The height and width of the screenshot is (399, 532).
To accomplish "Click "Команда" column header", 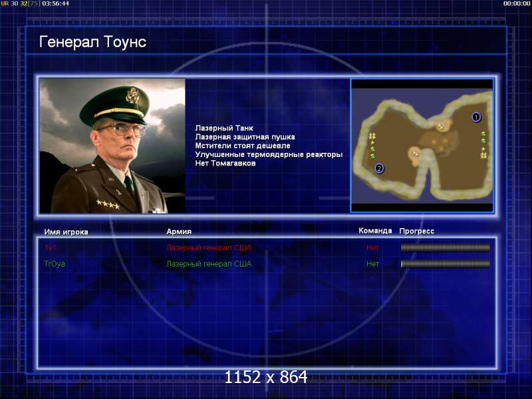I will pos(375,231).
